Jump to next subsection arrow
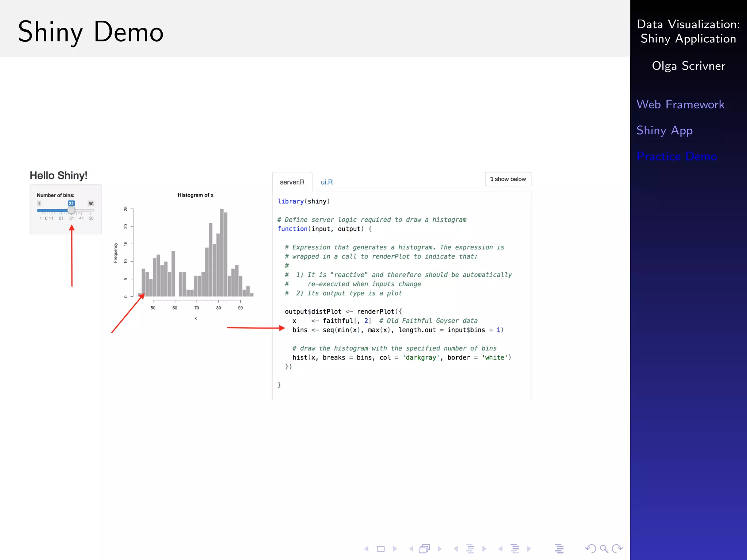 pos(484,549)
